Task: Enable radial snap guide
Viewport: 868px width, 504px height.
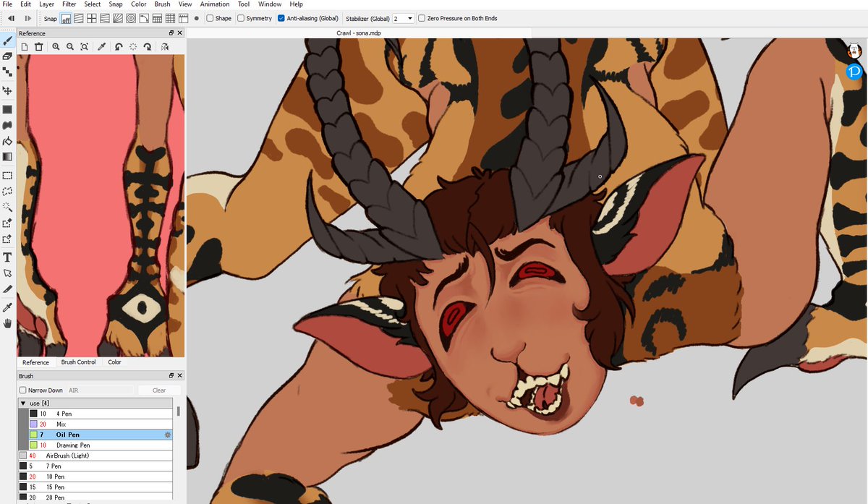Action: pos(118,18)
